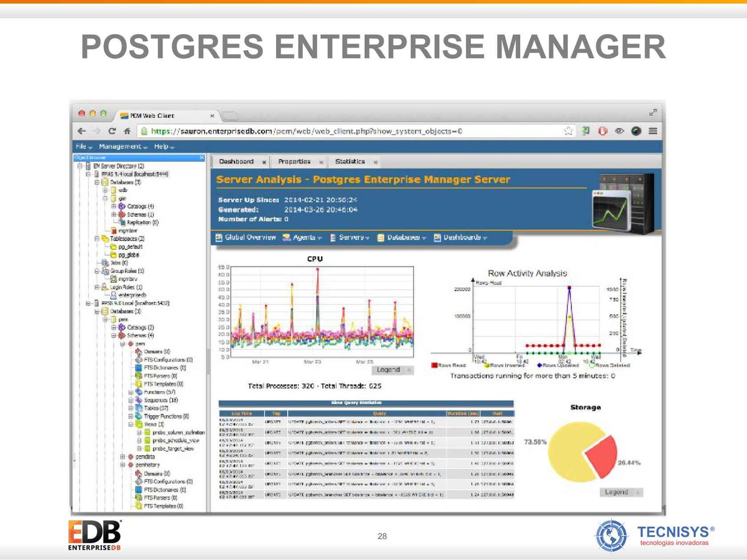Open the Management menu
The height and width of the screenshot is (560, 747).
(123, 147)
